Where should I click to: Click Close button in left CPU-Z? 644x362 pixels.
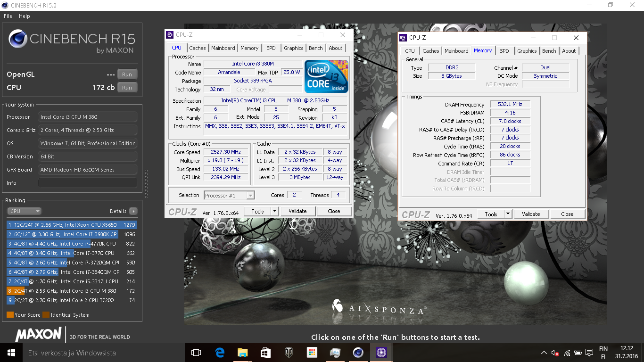pyautogui.click(x=334, y=211)
